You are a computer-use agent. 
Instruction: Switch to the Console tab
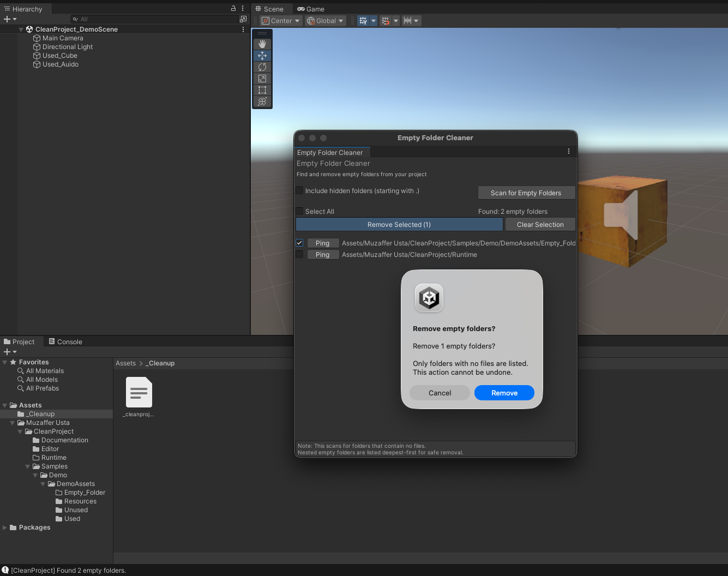65,341
